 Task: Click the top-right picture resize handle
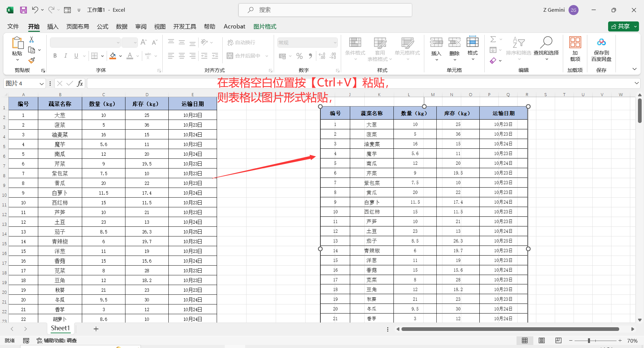[528, 107]
